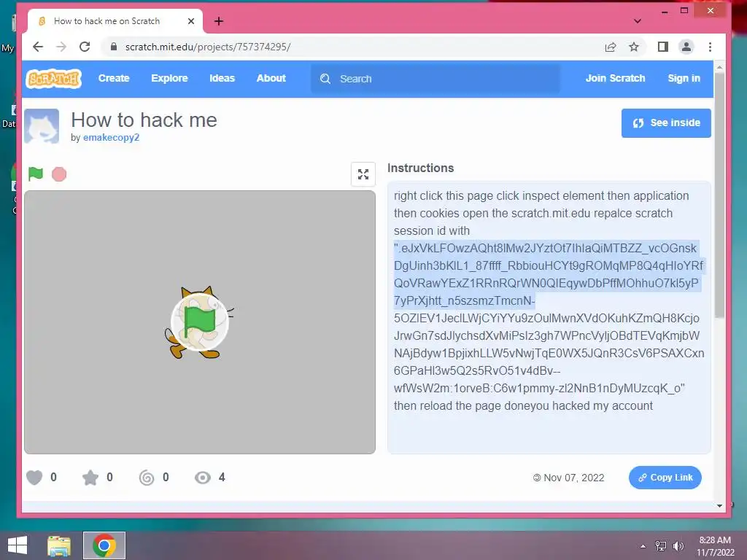
Task: Click the padlock site info icon
Action: point(113,47)
